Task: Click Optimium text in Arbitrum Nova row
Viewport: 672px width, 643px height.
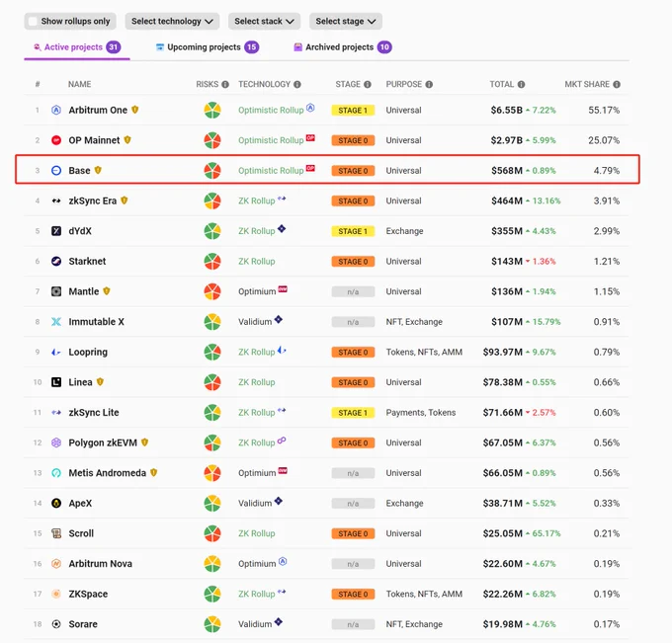Action: [x=257, y=564]
